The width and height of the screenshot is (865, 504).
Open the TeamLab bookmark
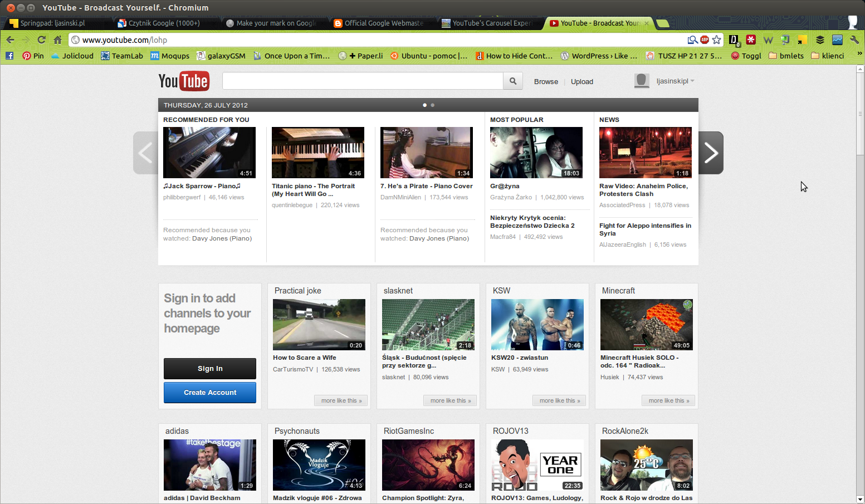(122, 56)
